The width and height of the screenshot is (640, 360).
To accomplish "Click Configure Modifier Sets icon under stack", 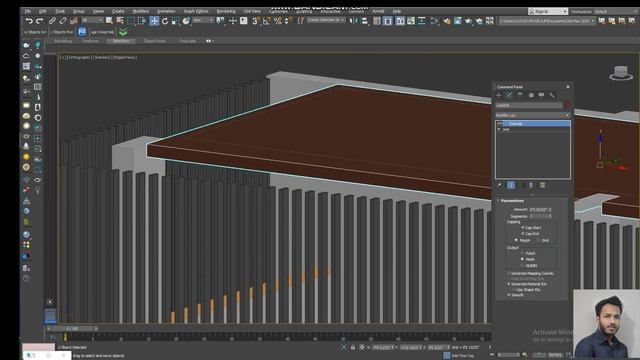I will (x=542, y=185).
